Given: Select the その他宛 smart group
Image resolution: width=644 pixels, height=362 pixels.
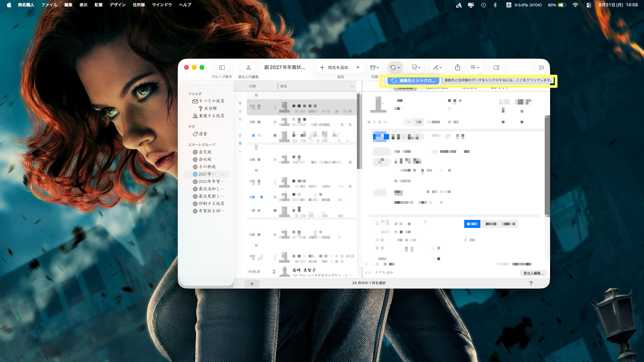Looking at the screenshot, I should [x=207, y=167].
